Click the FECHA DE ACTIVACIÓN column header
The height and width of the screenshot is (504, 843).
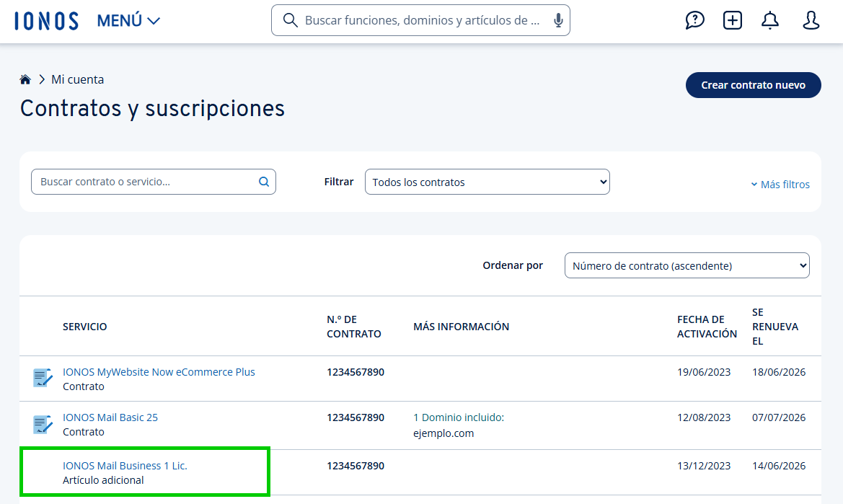707,327
